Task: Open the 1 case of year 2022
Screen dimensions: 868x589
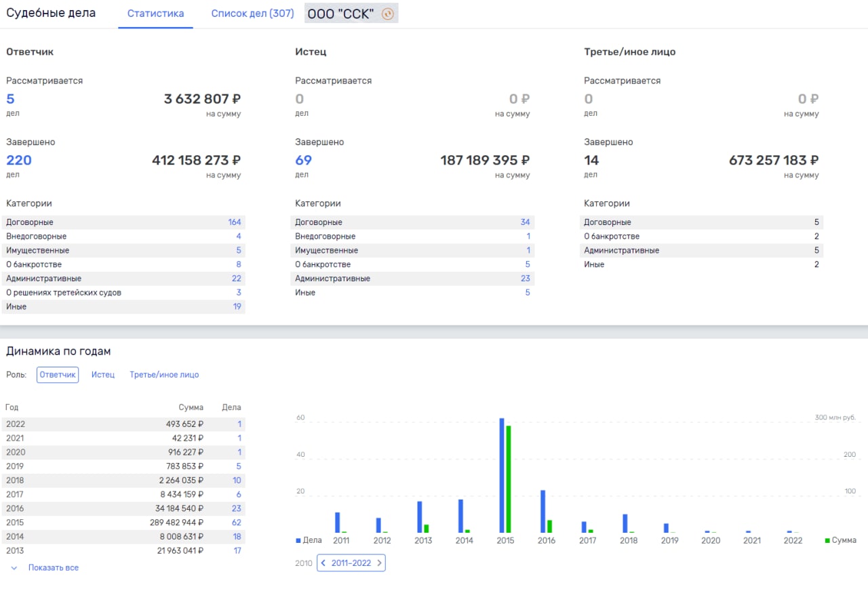Action: (x=239, y=424)
